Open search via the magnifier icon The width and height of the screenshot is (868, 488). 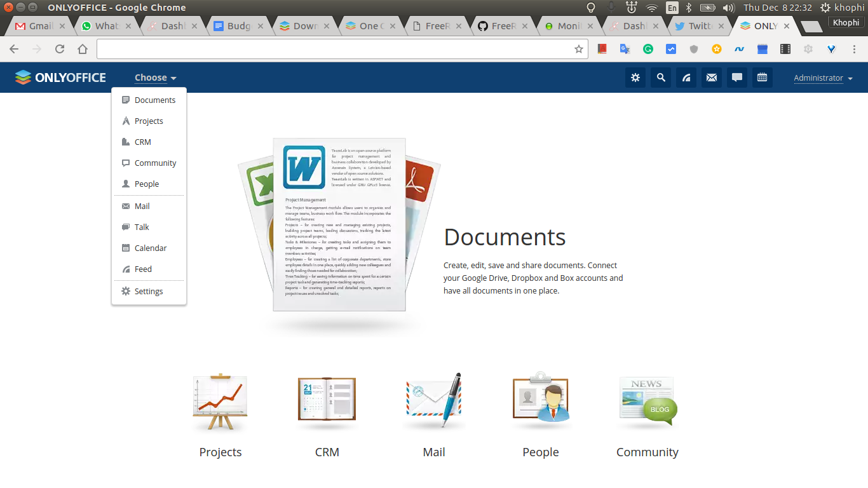coord(661,78)
